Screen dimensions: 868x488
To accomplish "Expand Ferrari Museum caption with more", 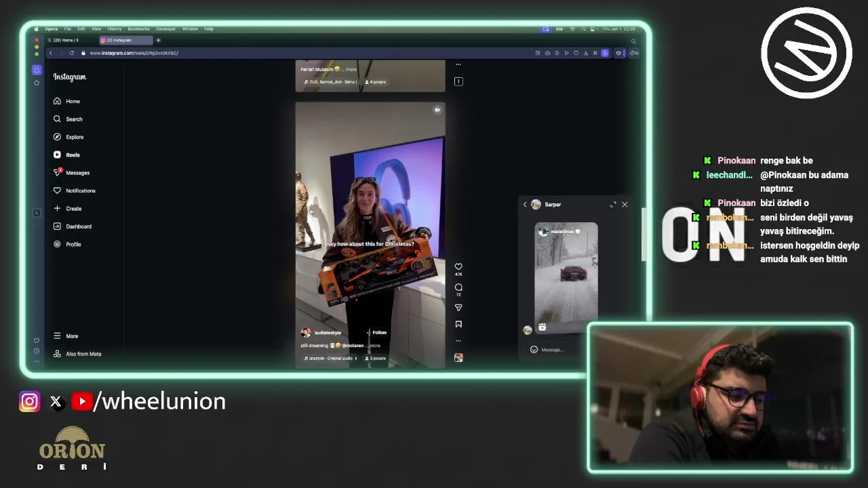I will [x=351, y=69].
